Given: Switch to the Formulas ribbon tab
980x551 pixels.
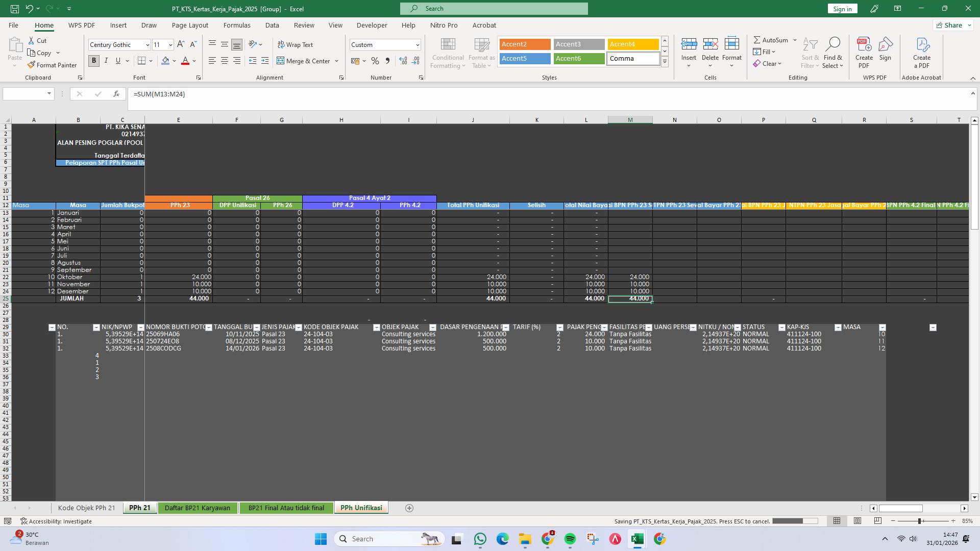Looking at the screenshot, I should 237,25.
